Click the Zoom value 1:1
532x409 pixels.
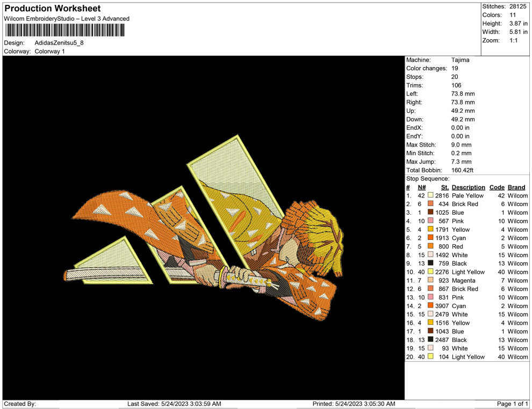[x=513, y=40]
